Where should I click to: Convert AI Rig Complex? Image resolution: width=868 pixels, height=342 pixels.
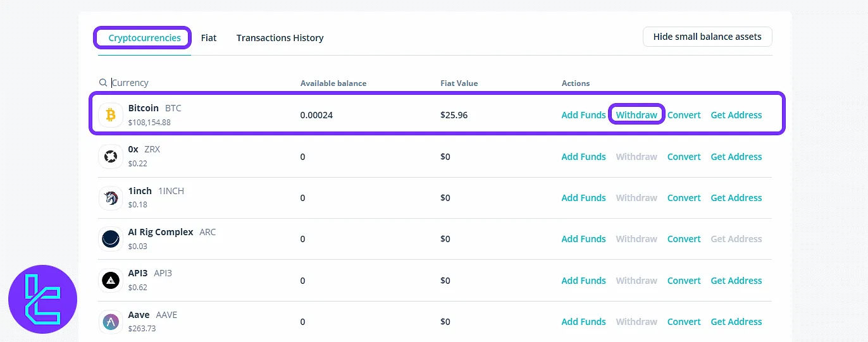tap(684, 239)
